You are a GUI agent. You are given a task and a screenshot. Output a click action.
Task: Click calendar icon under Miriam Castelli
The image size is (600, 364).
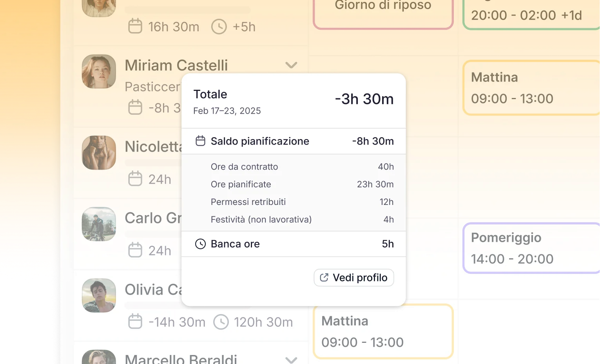[135, 107]
